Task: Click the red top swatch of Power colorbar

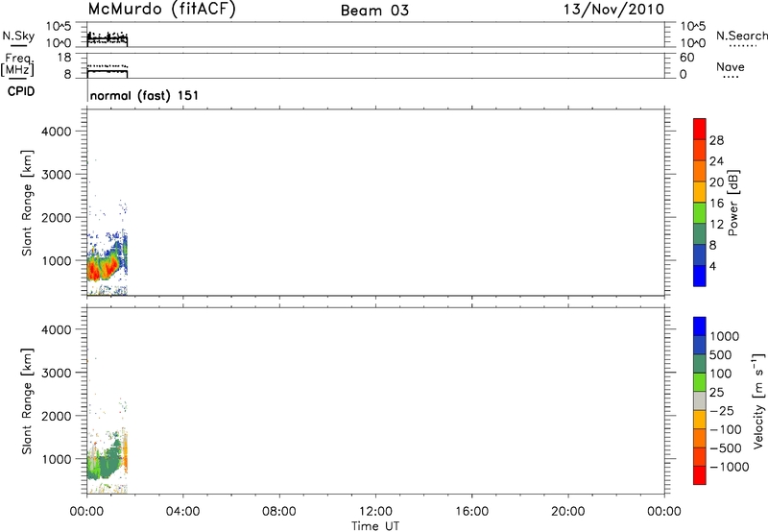Action: (x=700, y=129)
